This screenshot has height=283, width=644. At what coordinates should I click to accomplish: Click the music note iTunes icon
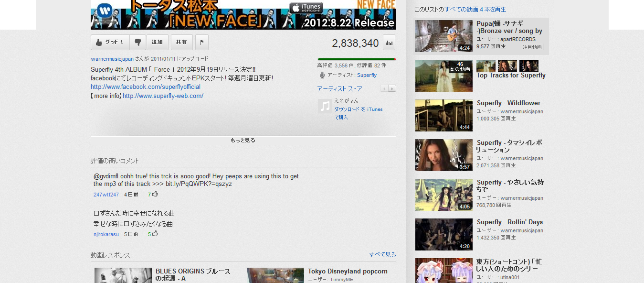(325, 106)
